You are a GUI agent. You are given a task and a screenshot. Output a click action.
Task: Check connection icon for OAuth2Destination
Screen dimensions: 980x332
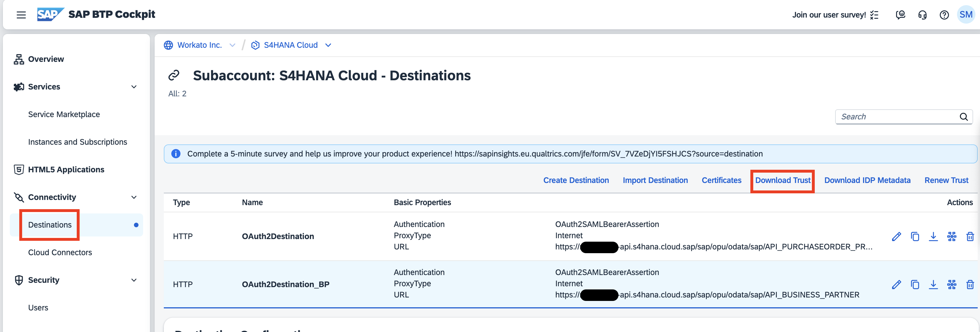pyautogui.click(x=952, y=236)
